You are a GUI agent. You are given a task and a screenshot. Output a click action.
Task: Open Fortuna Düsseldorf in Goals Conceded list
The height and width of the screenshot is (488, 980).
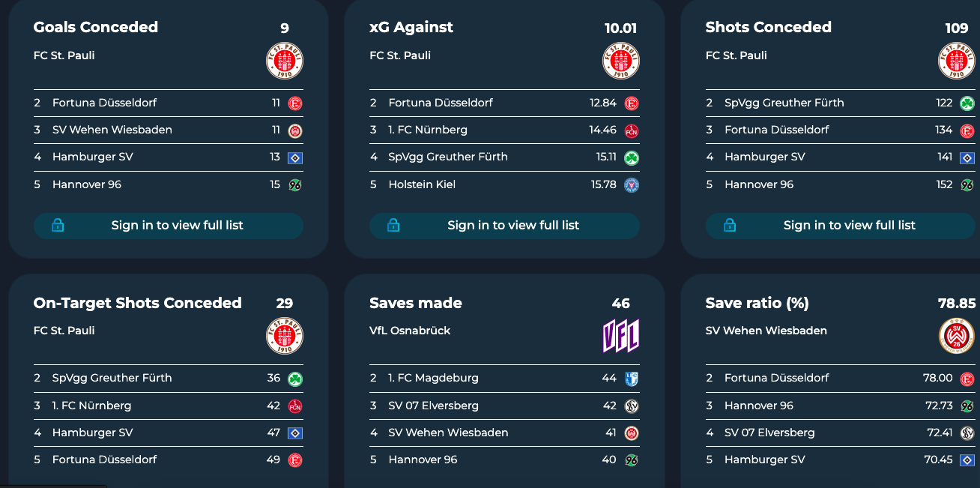(x=104, y=103)
